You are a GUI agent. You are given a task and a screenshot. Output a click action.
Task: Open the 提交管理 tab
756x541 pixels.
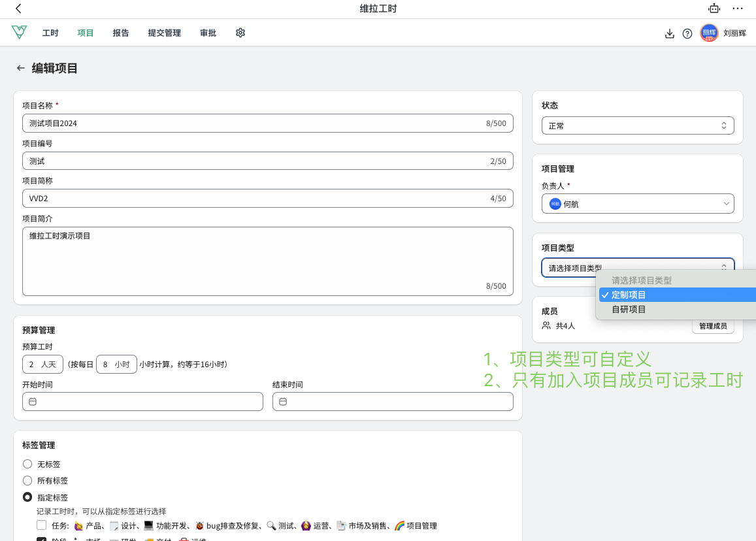coord(165,33)
